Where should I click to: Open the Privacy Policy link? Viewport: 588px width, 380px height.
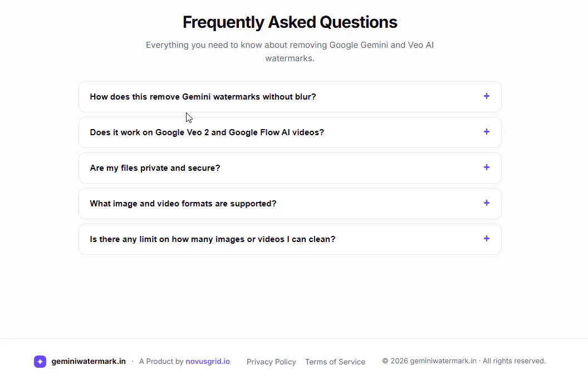pos(271,362)
